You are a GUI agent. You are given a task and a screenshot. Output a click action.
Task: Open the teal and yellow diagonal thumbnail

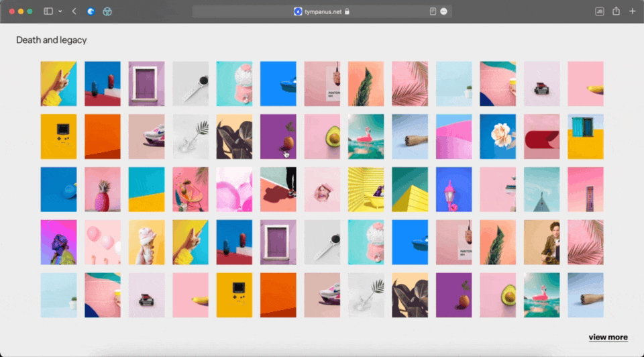147,189
